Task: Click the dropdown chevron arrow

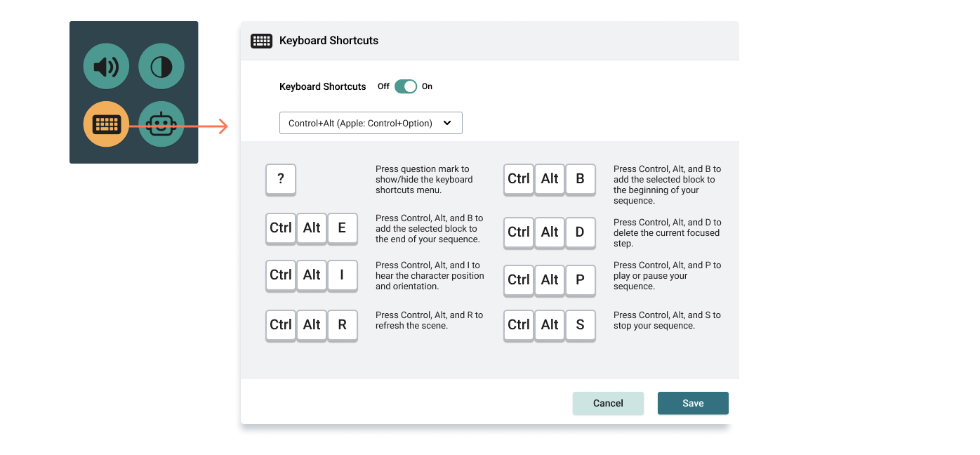Action: coord(447,122)
